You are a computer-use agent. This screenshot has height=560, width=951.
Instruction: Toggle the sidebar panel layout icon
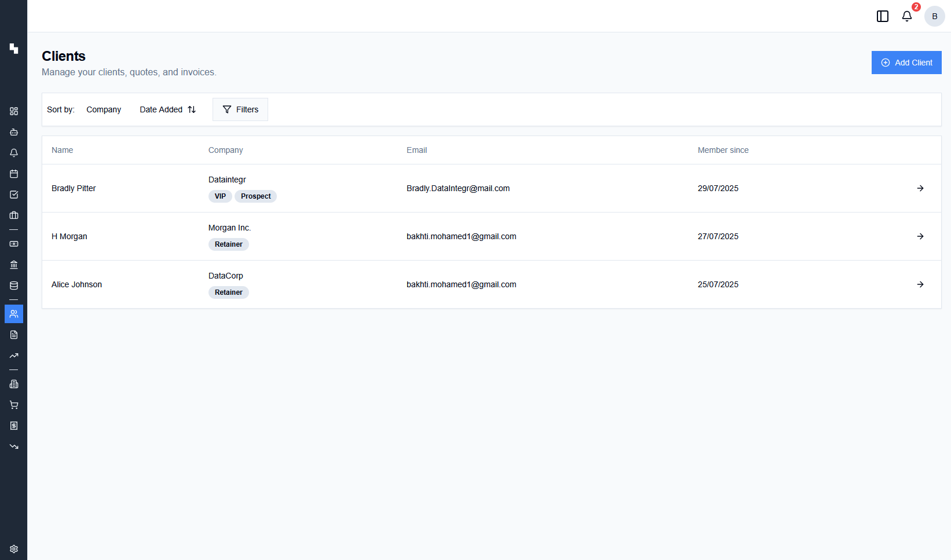coord(883,16)
